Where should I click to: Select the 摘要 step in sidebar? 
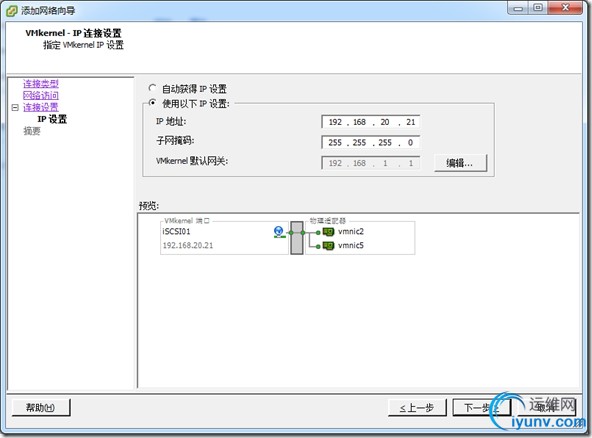click(32, 131)
